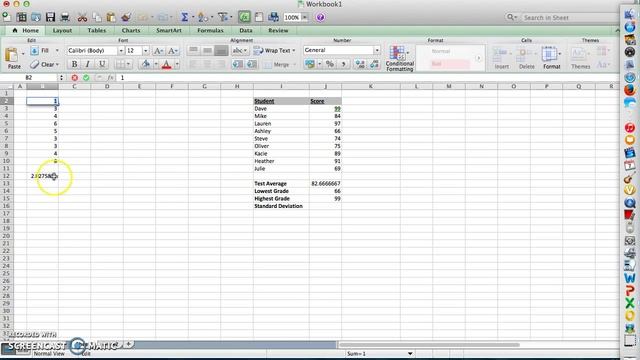Open Firefox from the Dock
This screenshot has width=640, height=360.
(630, 89)
